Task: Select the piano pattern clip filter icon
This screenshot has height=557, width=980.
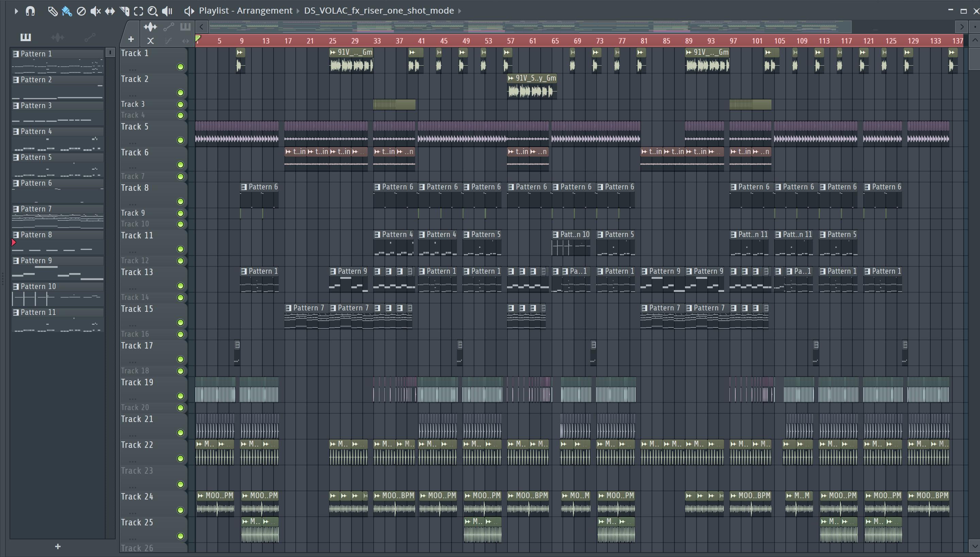Action: click(185, 27)
